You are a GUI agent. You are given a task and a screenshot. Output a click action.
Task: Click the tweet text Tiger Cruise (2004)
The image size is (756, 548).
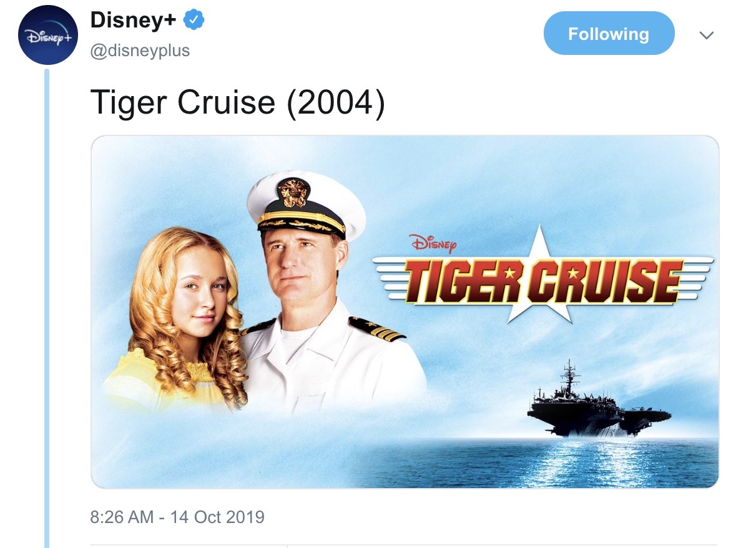tap(238, 102)
